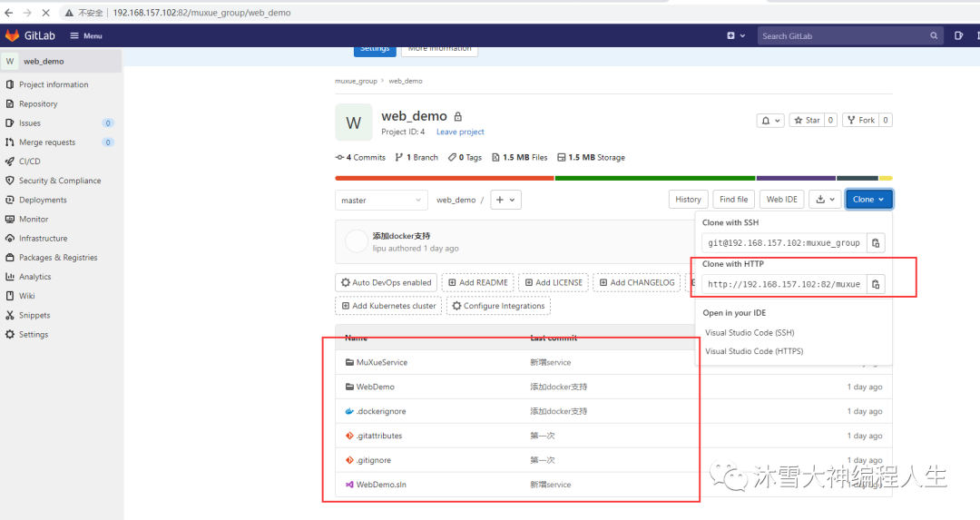Viewport: 980px width, 520px height.
Task: Click the Add README button
Action: 478,282
